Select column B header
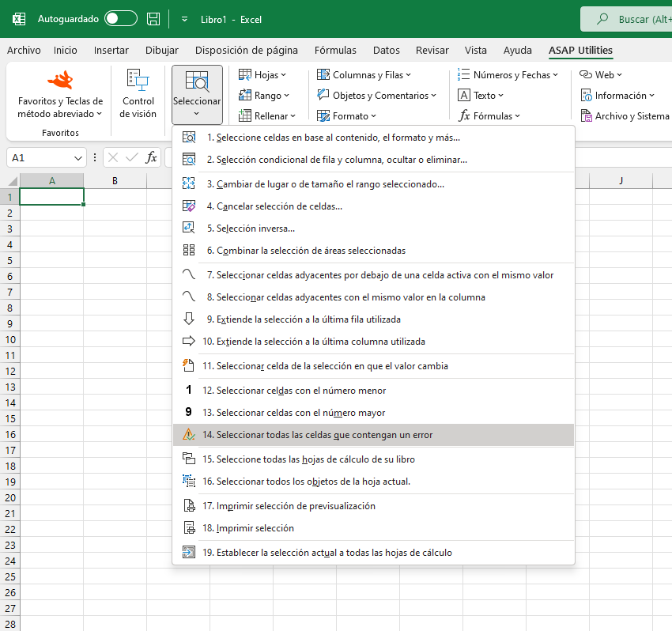This screenshot has height=631, width=672. click(115, 181)
